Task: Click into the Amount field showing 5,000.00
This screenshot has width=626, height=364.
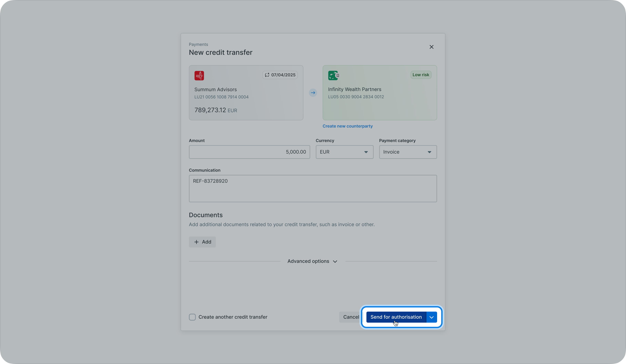Action: pos(249,152)
